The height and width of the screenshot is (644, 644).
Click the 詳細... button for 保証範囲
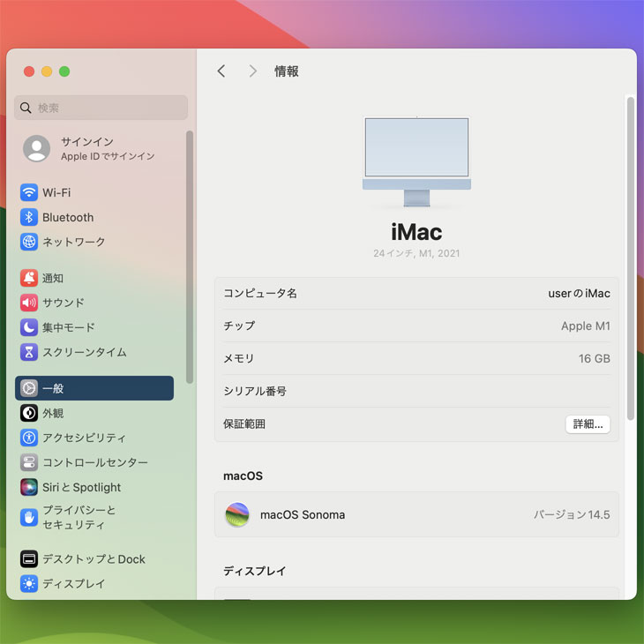(x=588, y=423)
